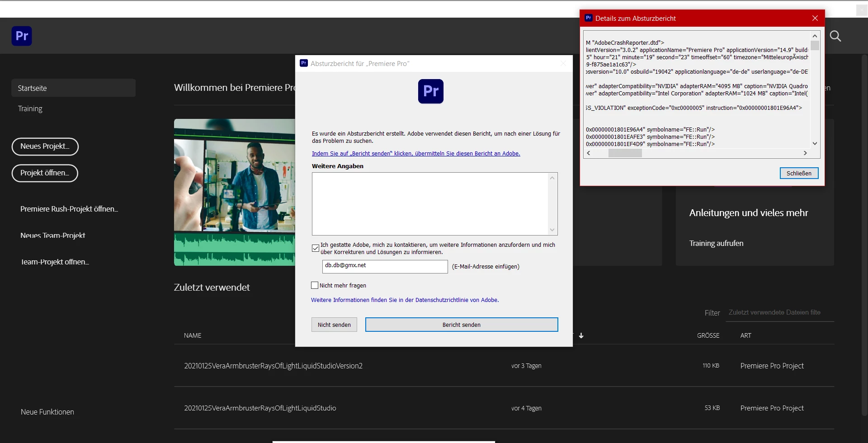Close the Details zum Absturzbericht window
Image resolution: width=868 pixels, height=443 pixels.
pyautogui.click(x=815, y=18)
